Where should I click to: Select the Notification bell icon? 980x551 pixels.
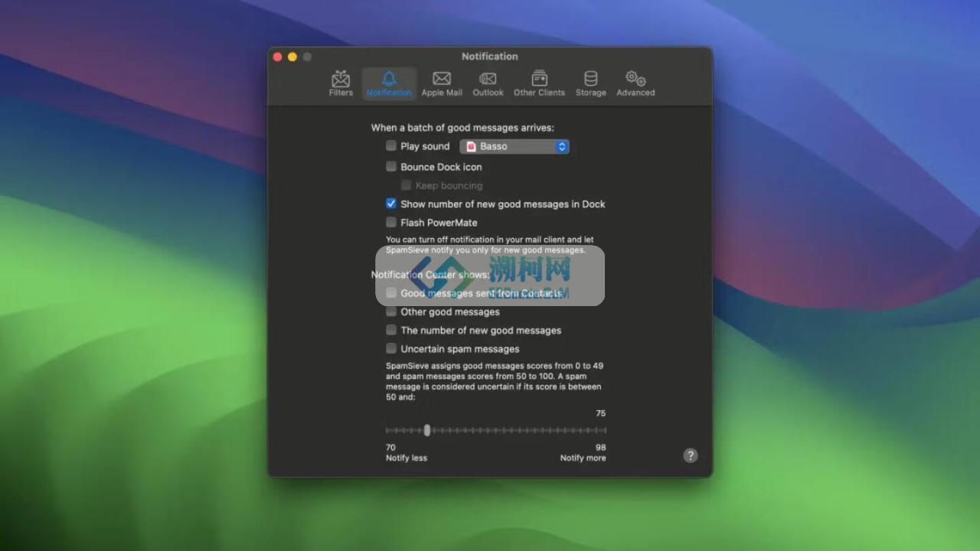tap(389, 78)
